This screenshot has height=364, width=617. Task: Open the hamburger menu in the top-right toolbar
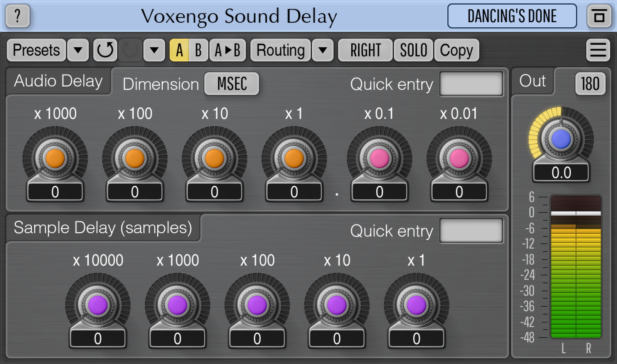click(x=599, y=50)
